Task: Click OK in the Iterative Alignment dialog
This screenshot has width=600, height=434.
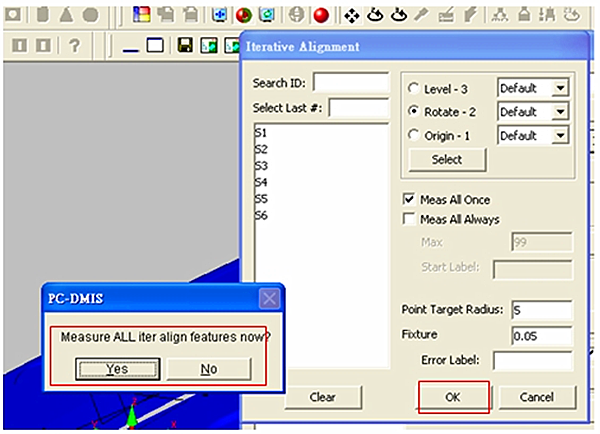Action: [x=453, y=397]
